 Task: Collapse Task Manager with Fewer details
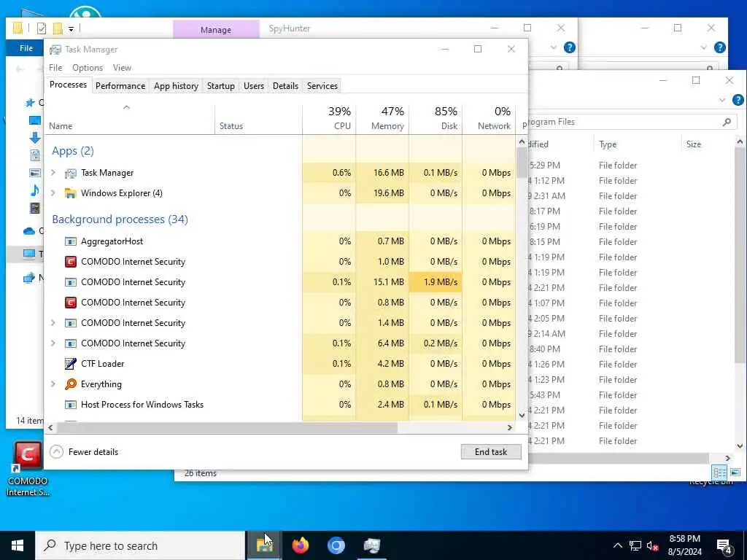85,452
